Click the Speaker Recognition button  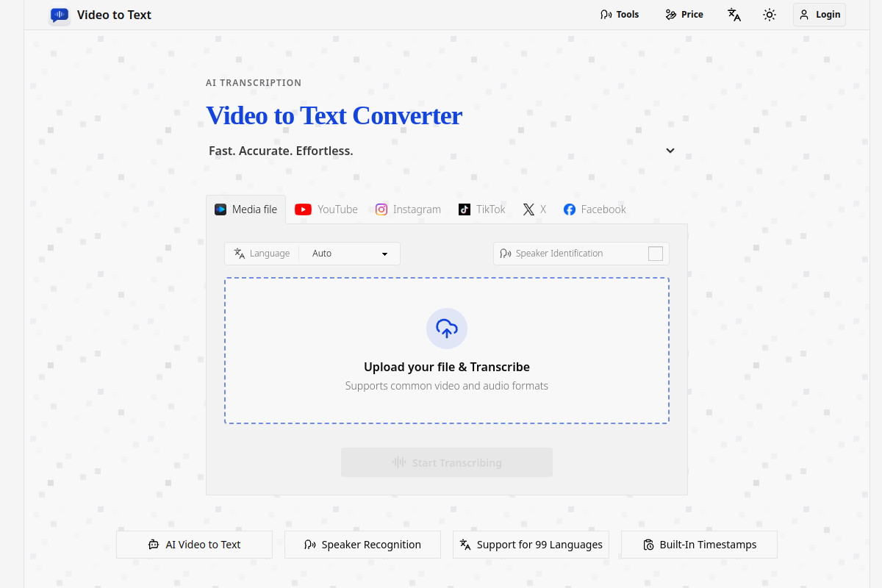[x=362, y=545]
